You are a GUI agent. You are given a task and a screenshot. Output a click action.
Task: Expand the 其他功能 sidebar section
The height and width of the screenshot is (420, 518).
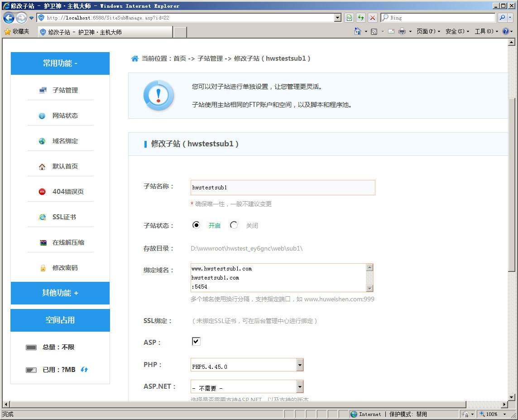(x=60, y=293)
